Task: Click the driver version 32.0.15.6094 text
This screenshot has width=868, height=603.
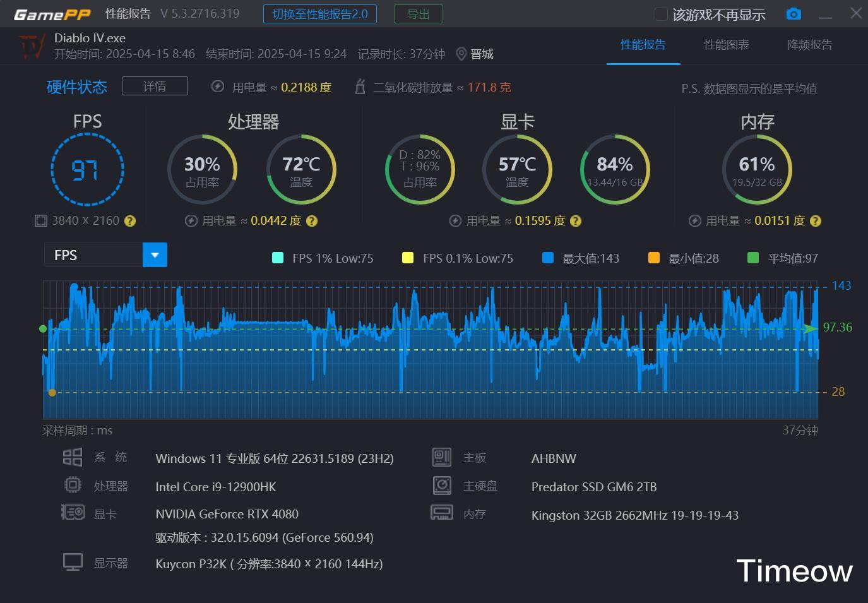Action: click(265, 537)
